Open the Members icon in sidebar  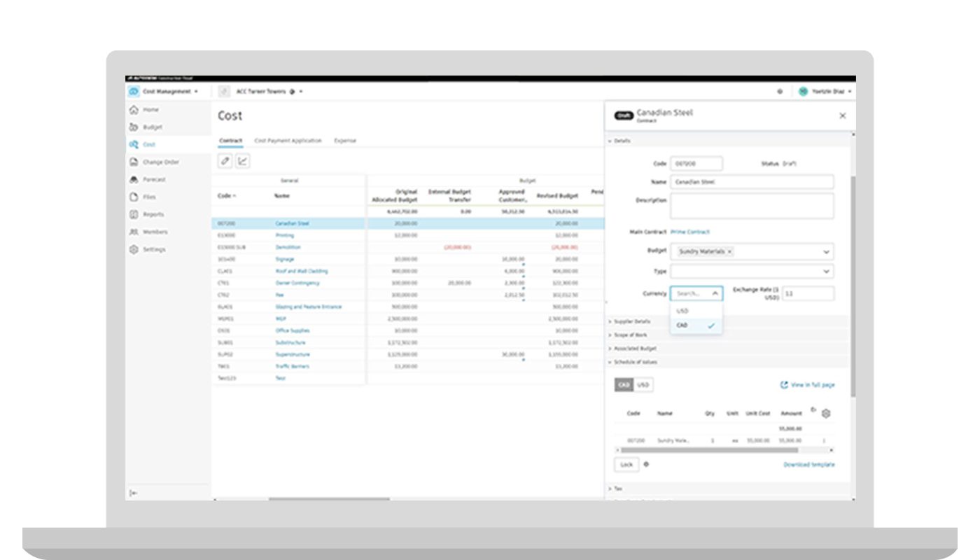[133, 232]
